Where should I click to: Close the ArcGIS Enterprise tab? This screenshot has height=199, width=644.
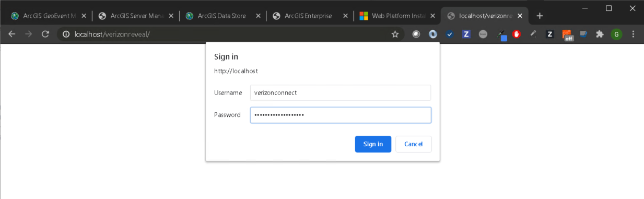(x=345, y=16)
